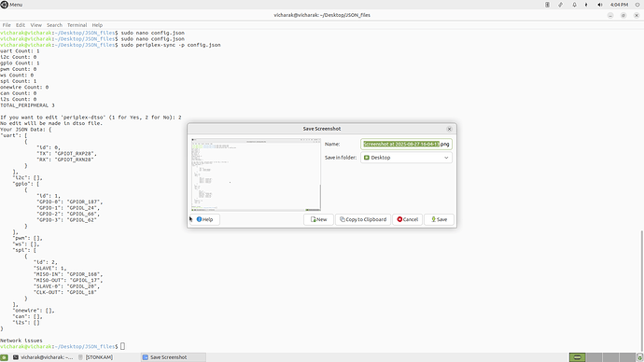
Task: Open the clipboard tray icon
Action: click(547, 5)
